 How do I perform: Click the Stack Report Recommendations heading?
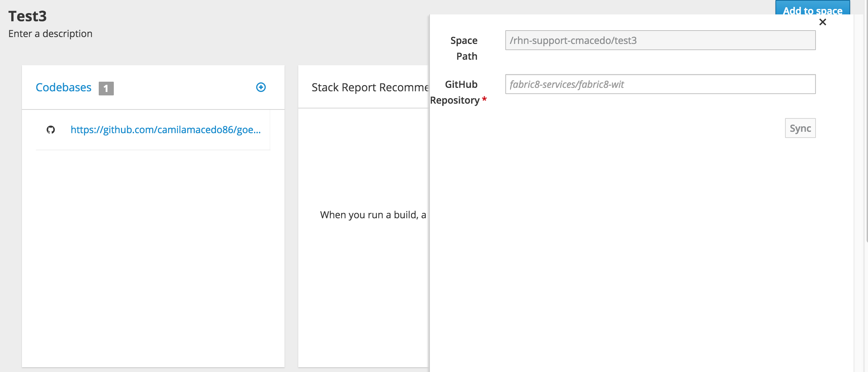click(370, 87)
